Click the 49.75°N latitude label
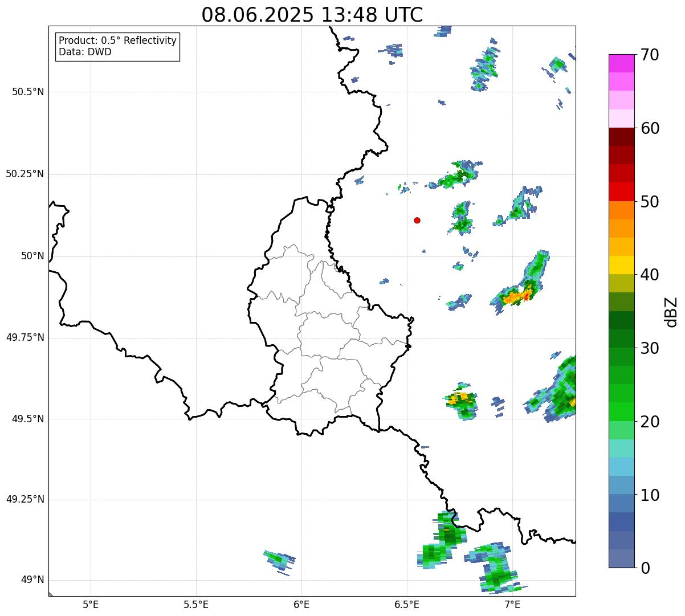Viewport: 685px width, 616px height. [x=25, y=338]
